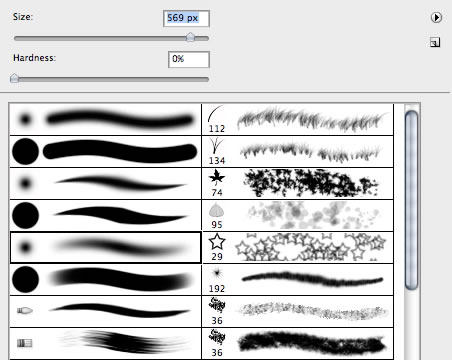
Task: Click the Hardness label
Action: point(34,58)
